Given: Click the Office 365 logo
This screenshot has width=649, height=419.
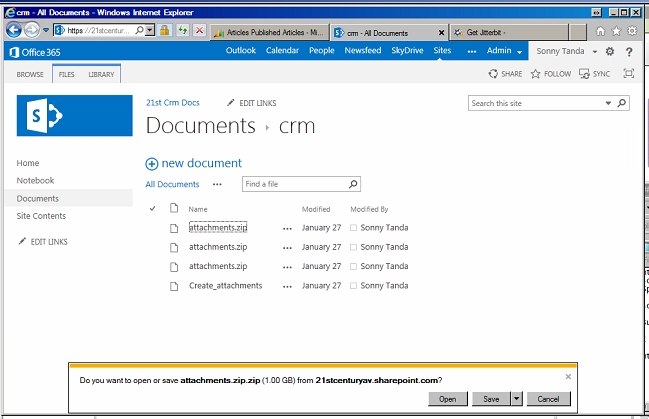Looking at the screenshot, I should [x=35, y=52].
